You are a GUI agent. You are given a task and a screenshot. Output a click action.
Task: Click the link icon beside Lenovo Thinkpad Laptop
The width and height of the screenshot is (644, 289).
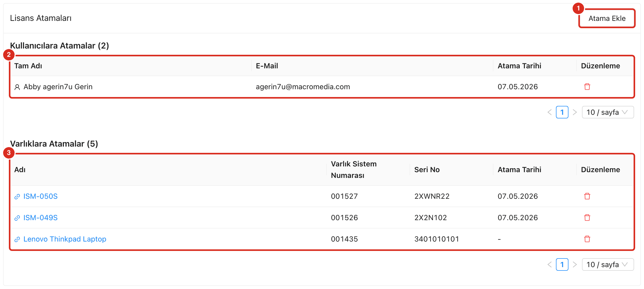17,239
